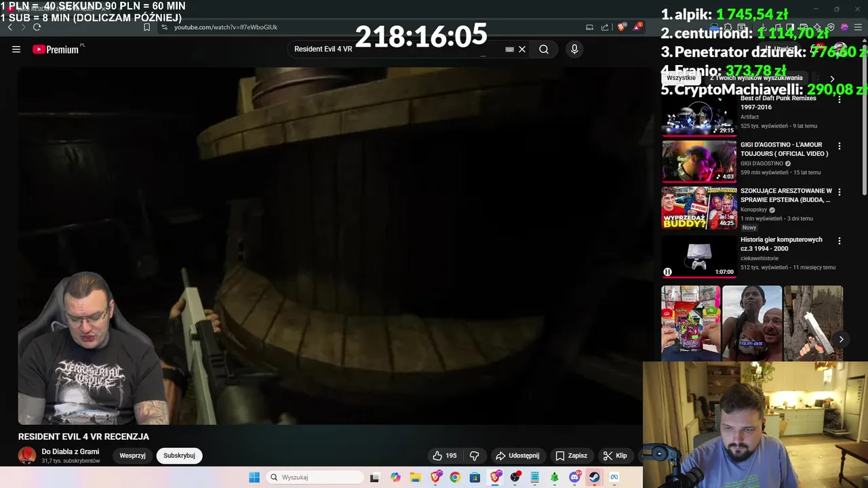Open the Do Diabla z Grami channel name
This screenshot has height=488, width=868.
click(71, 451)
